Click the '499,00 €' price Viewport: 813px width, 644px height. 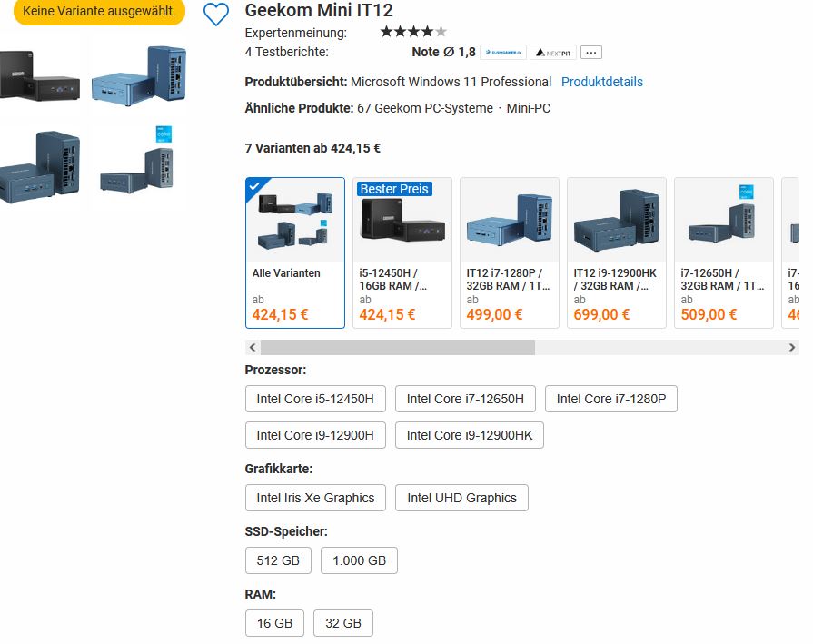[x=494, y=315]
